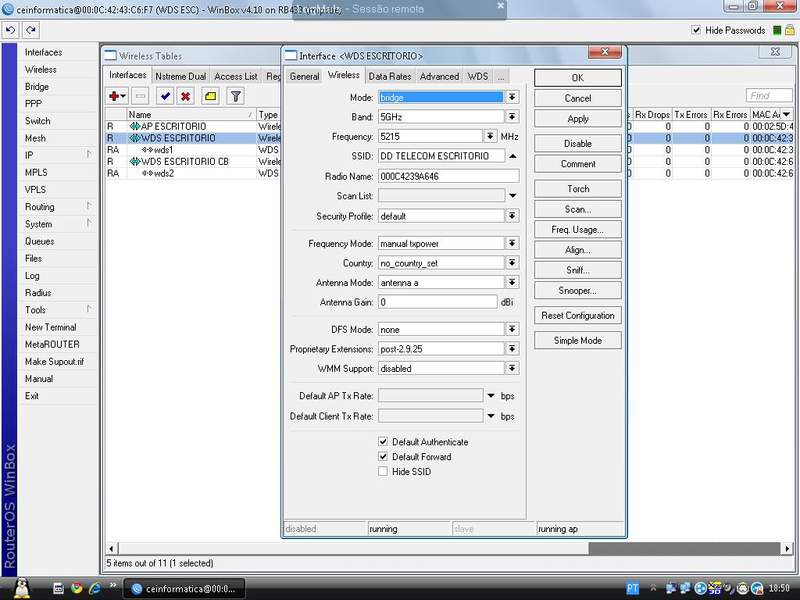This screenshot has width=800, height=600.
Task: Open Internet Explorer from the taskbar
Action: [95, 588]
